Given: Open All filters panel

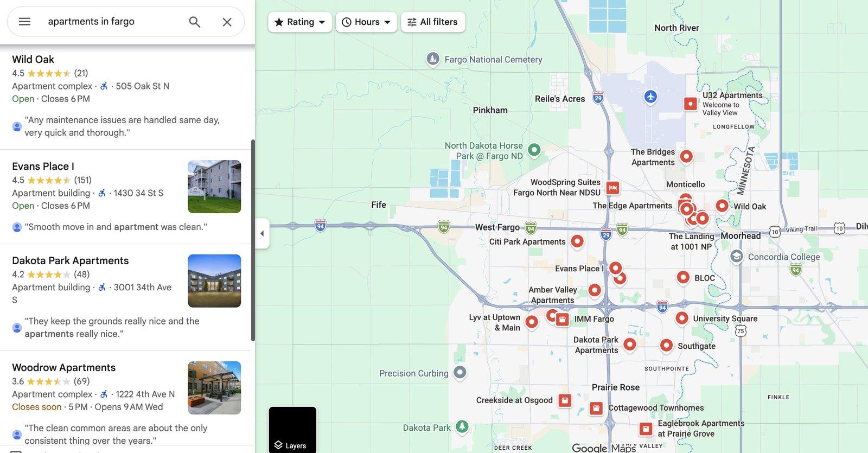Looking at the screenshot, I should tap(432, 22).
